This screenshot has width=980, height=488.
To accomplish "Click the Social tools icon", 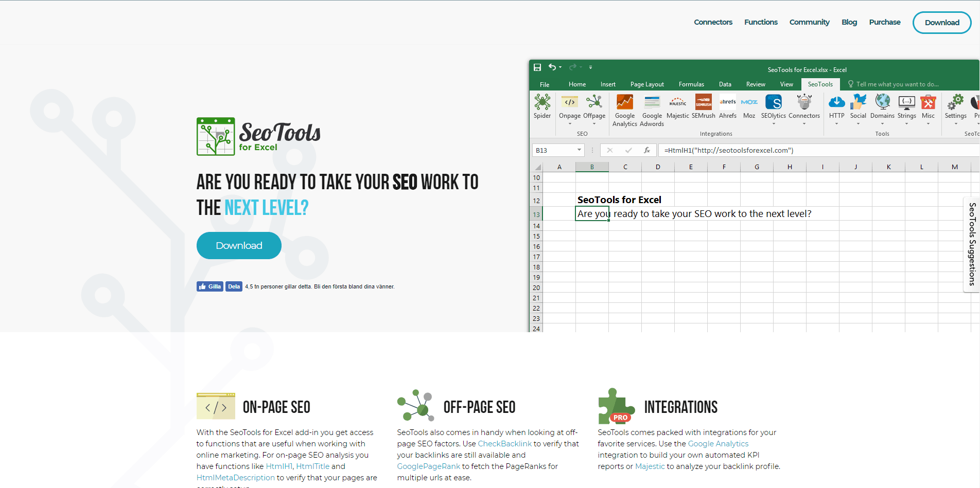I will coord(858,102).
